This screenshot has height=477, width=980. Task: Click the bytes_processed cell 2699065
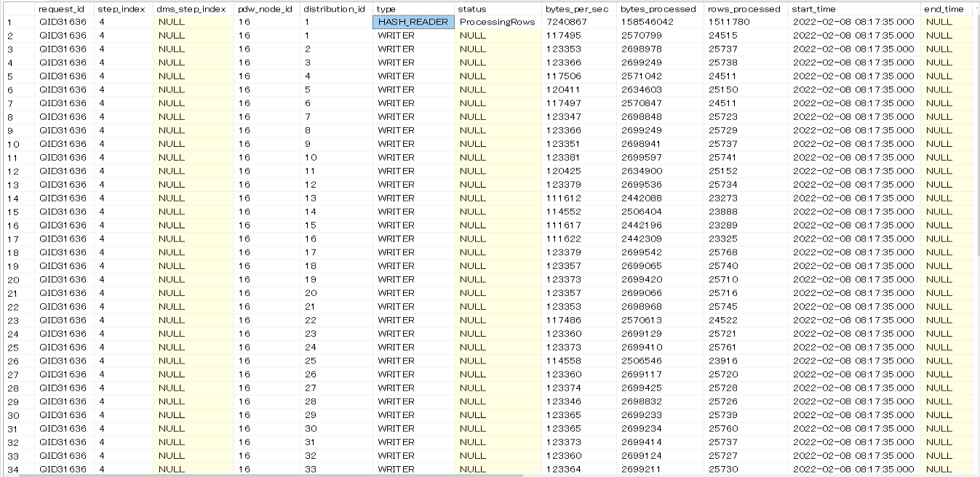click(x=659, y=266)
